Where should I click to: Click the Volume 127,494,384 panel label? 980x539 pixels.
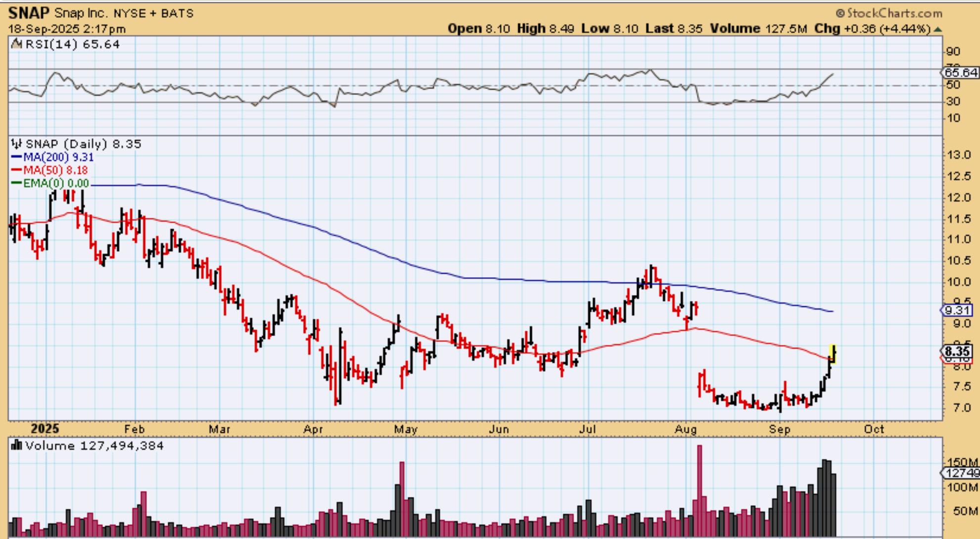pyautogui.click(x=94, y=445)
